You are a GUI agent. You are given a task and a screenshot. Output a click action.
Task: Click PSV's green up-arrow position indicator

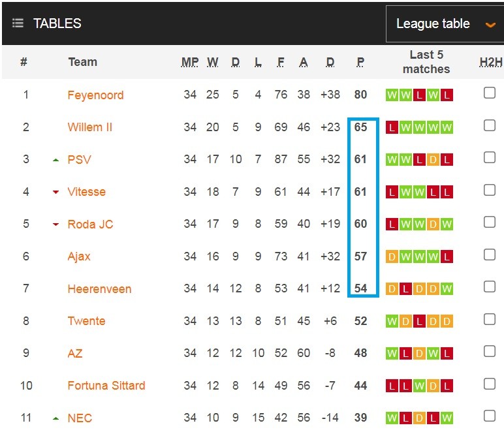[55, 160]
